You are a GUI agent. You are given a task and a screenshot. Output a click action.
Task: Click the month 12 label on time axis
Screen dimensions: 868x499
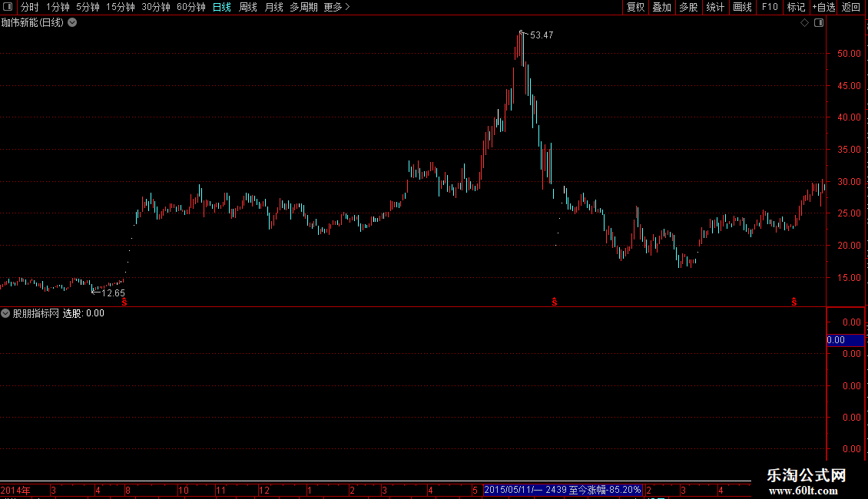coord(264,490)
